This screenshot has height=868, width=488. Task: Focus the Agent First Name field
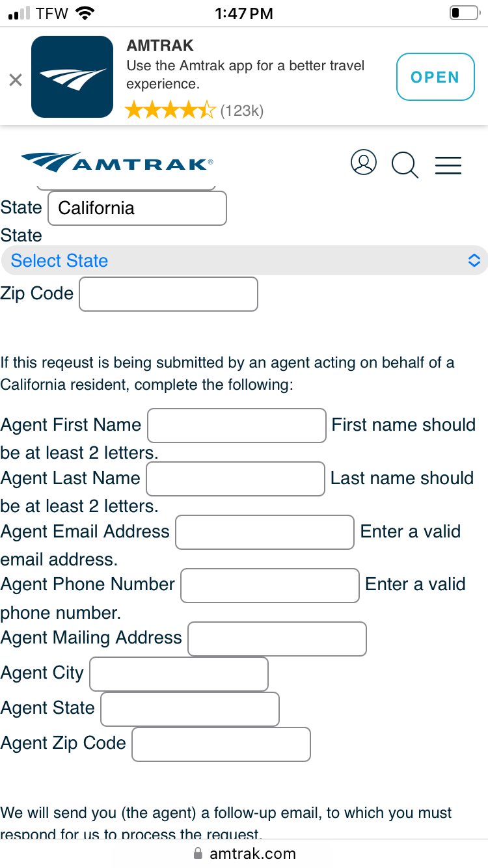(x=237, y=426)
